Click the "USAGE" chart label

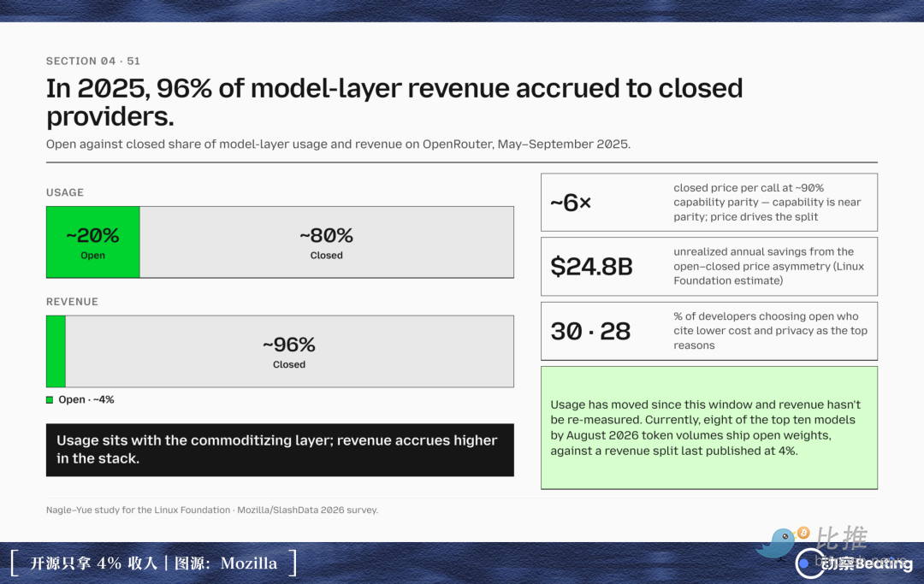65,192
